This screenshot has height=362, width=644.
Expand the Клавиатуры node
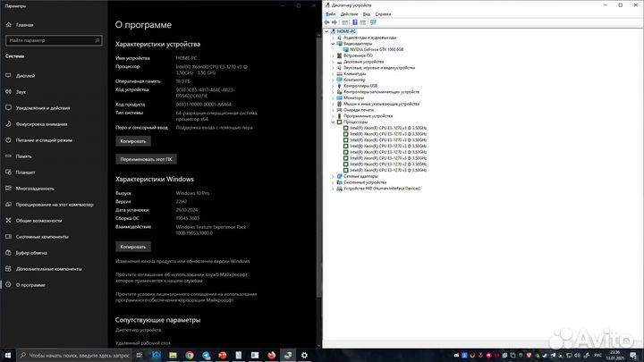pyautogui.click(x=333, y=74)
